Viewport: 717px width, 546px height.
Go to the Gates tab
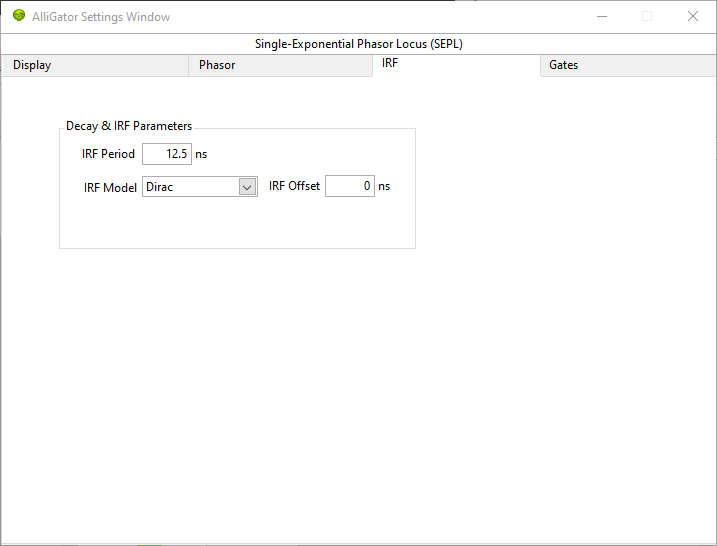coord(628,65)
